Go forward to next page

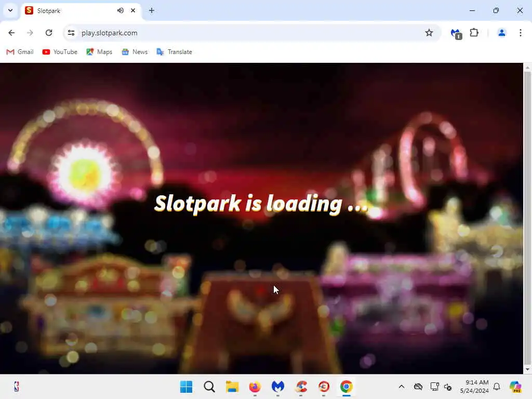tap(30, 33)
